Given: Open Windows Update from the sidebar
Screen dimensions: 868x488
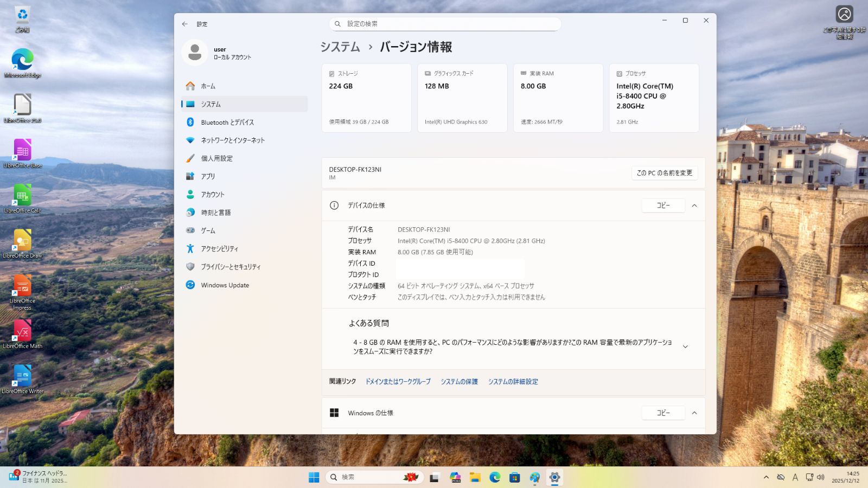Looking at the screenshot, I should 225,285.
